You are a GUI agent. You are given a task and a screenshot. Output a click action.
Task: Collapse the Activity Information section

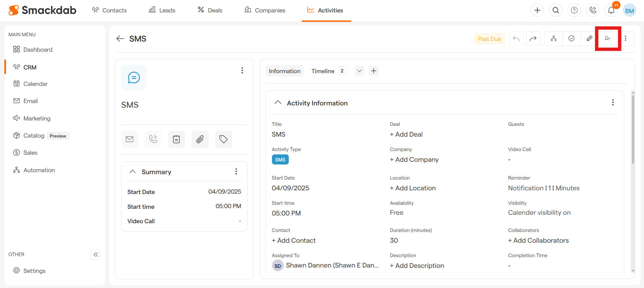click(278, 103)
